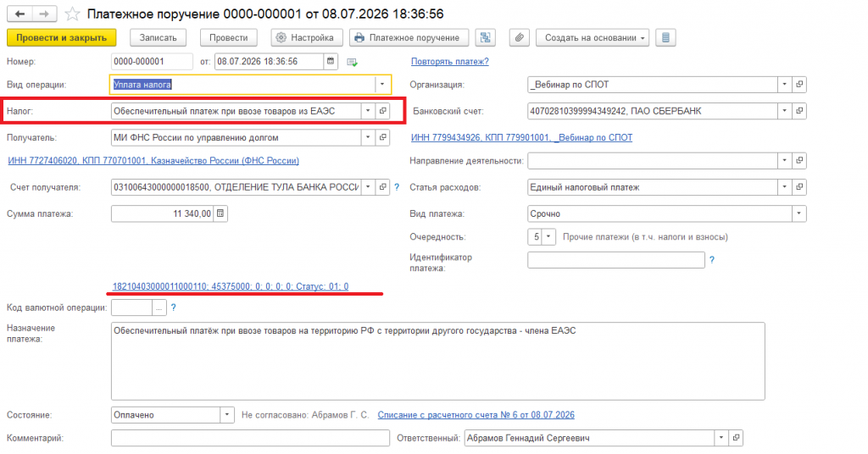Click the Записать button
The image size is (868, 454).
click(159, 37)
